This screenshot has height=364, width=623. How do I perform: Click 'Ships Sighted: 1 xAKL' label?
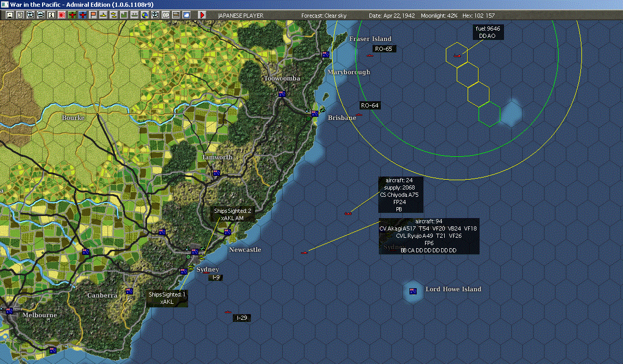pos(167,298)
